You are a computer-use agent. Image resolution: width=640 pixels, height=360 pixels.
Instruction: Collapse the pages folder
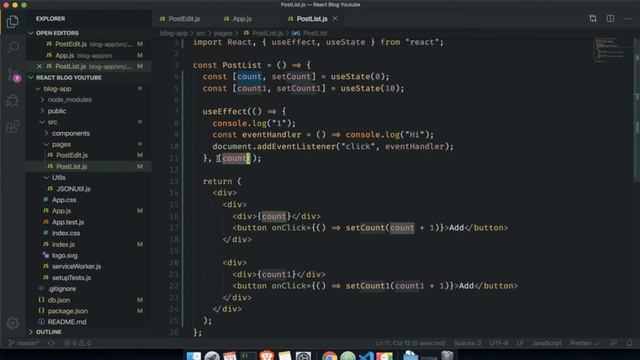(x=61, y=144)
